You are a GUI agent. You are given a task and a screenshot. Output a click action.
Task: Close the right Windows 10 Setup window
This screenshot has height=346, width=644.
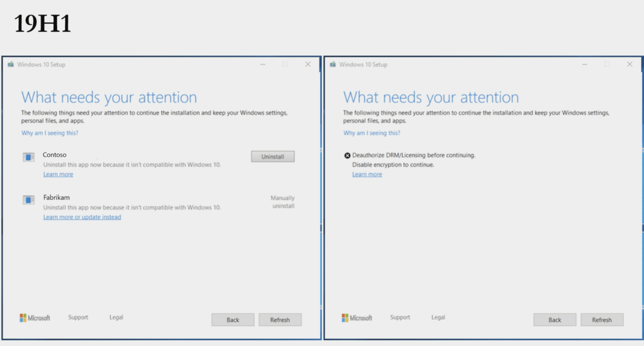click(x=630, y=64)
